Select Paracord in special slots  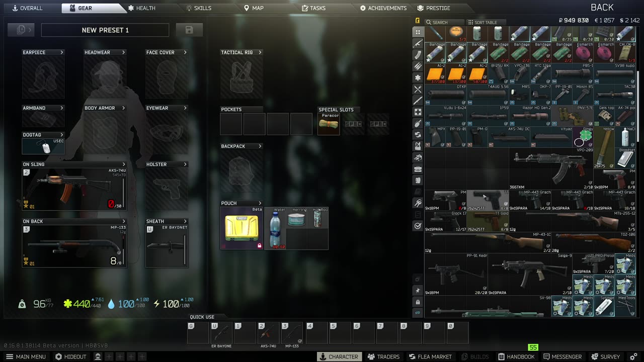pyautogui.click(x=329, y=124)
